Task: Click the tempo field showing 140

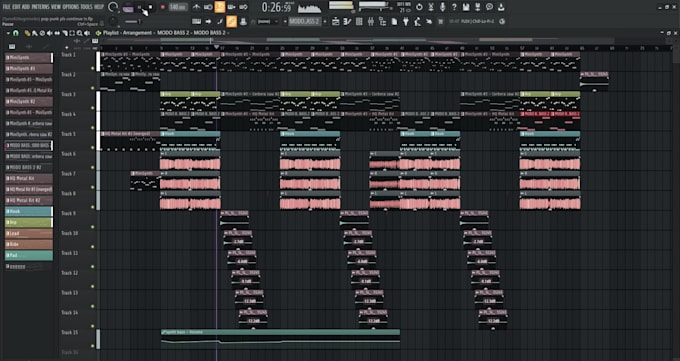Action: [178, 7]
